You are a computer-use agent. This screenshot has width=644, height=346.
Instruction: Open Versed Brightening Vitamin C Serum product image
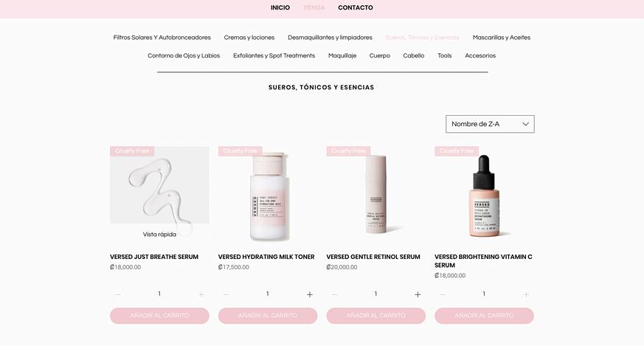point(484,193)
